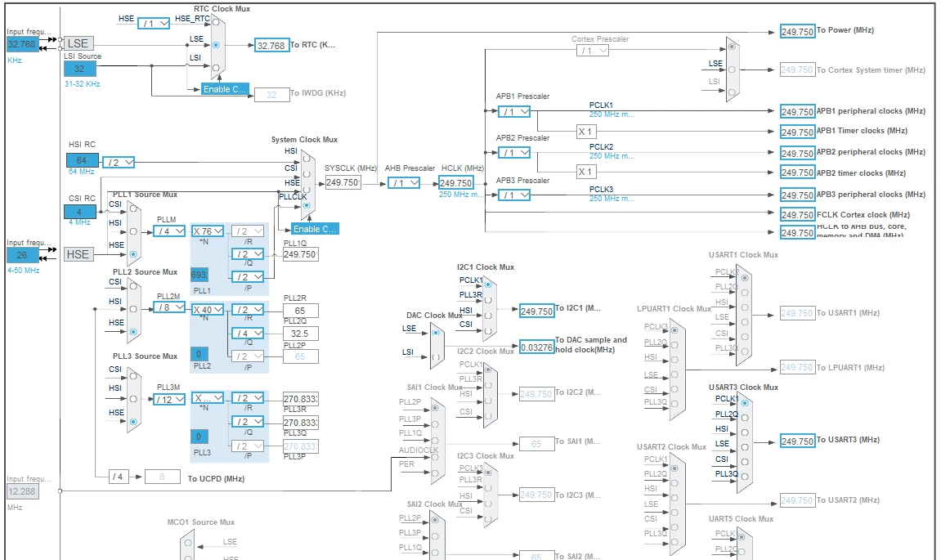Screen dimensions: 941x560
Task: Select the HSI RC 64 source block
Action: pos(83,160)
